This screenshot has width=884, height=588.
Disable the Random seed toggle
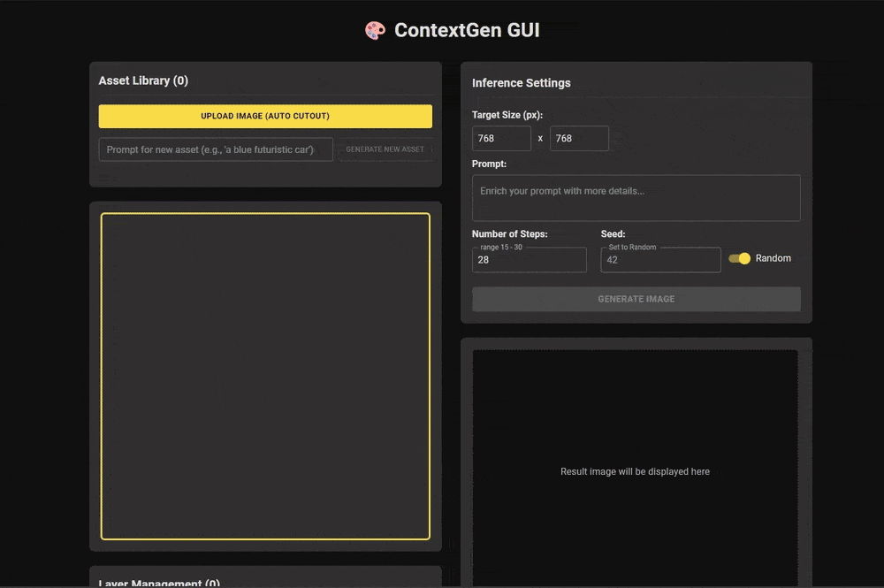(x=739, y=257)
